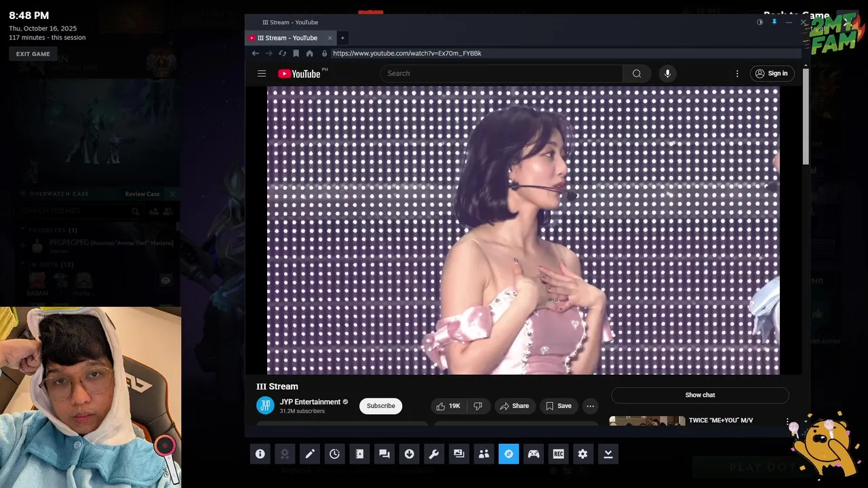Click the JYP channel avatar

[265, 406]
